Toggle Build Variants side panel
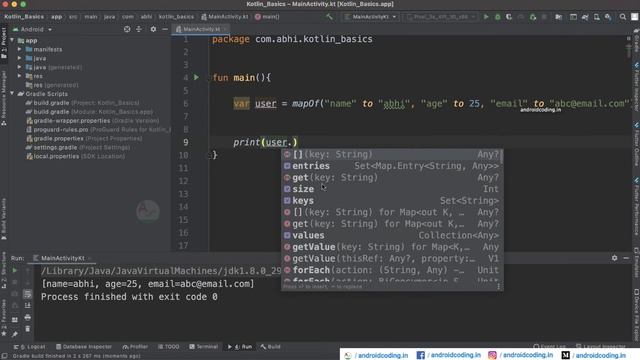Screen dimensions: 640x360 pyautogui.click(x=4, y=218)
